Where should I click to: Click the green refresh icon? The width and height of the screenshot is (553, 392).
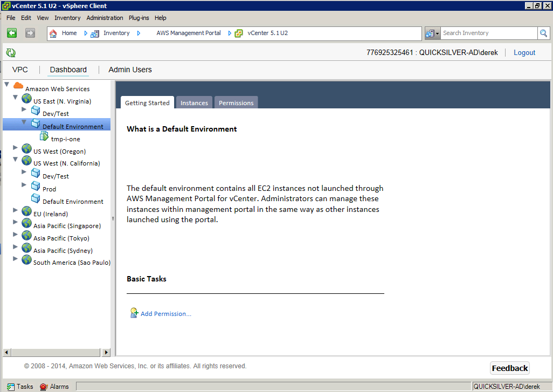[11, 53]
